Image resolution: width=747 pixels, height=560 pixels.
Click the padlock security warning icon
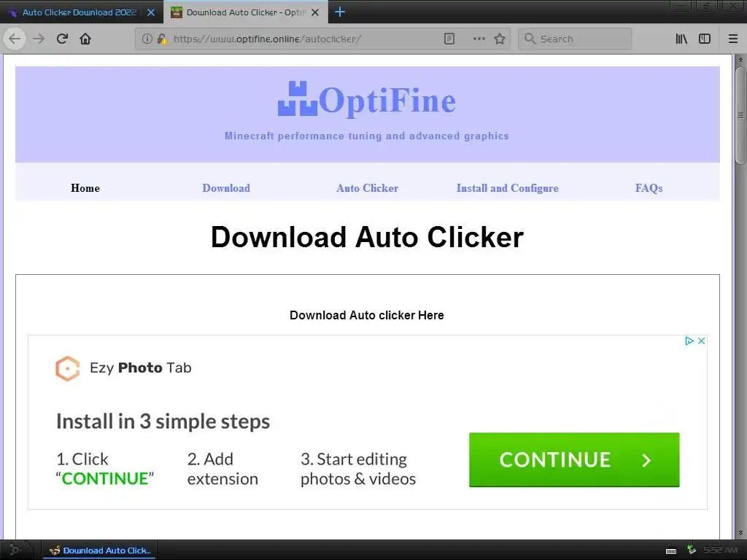pos(162,39)
